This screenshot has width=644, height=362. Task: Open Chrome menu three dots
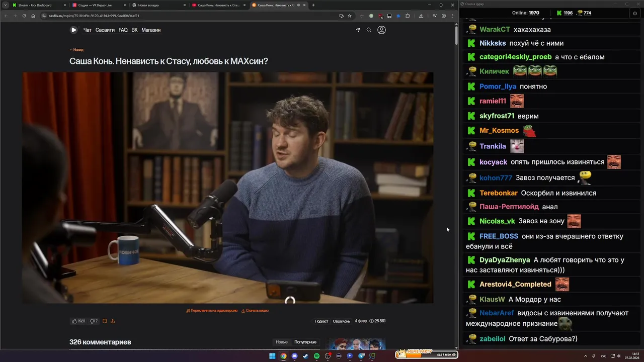tap(453, 16)
